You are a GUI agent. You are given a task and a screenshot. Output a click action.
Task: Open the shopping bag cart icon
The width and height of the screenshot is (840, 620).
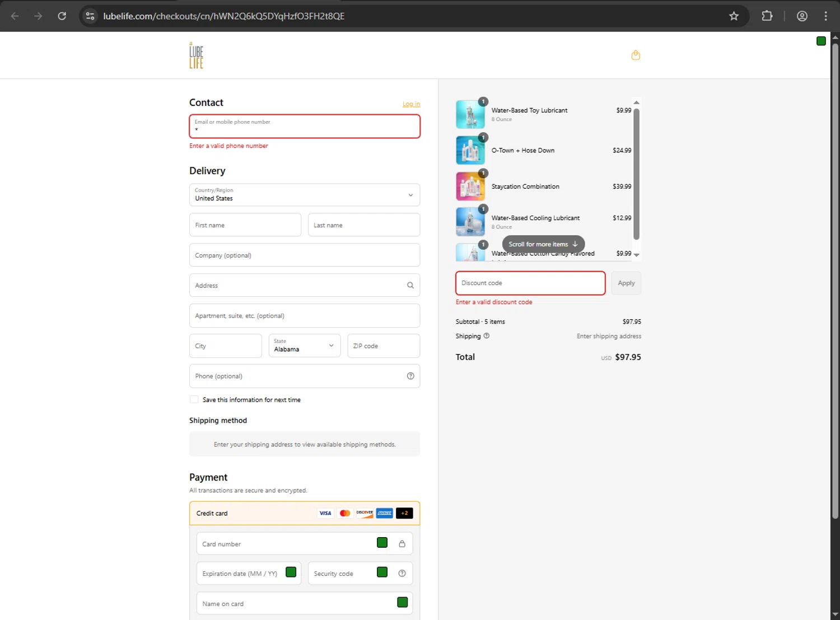[636, 55]
